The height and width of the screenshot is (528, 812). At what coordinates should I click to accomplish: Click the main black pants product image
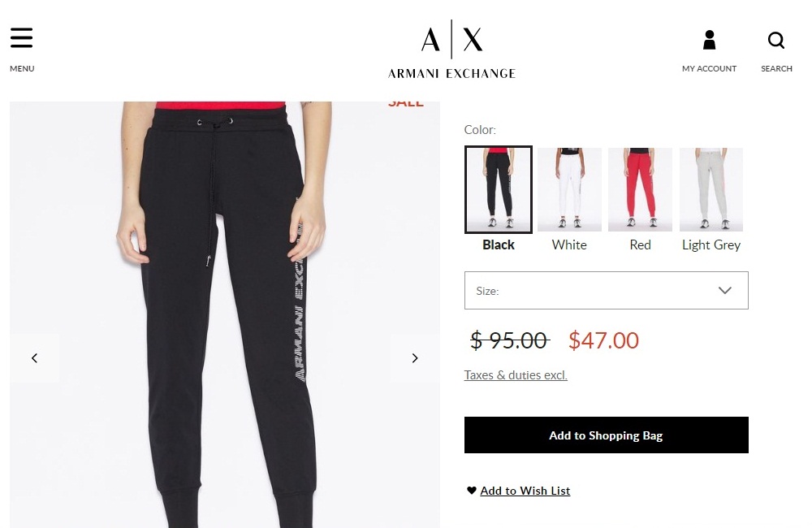(225, 314)
